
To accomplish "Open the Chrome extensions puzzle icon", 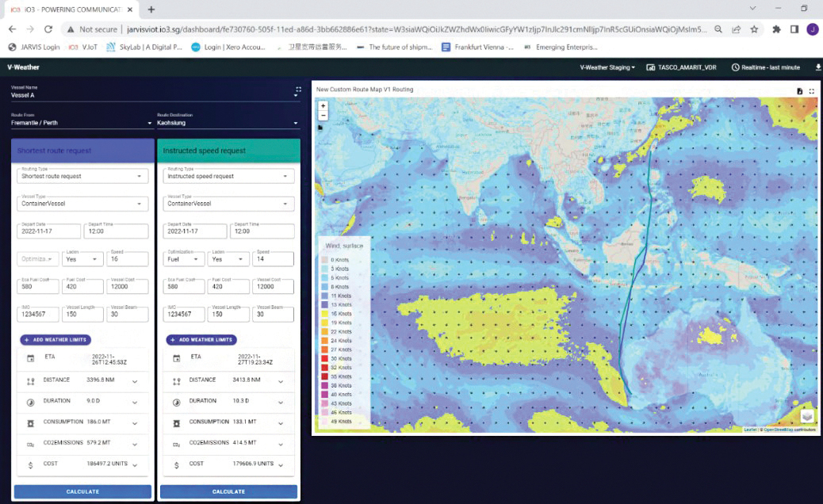I will (776, 29).
